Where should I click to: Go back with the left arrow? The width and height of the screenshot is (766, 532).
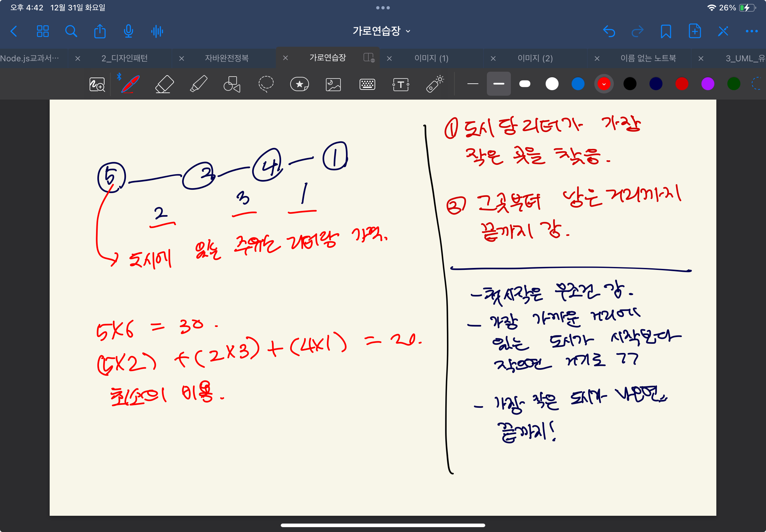[x=14, y=31]
